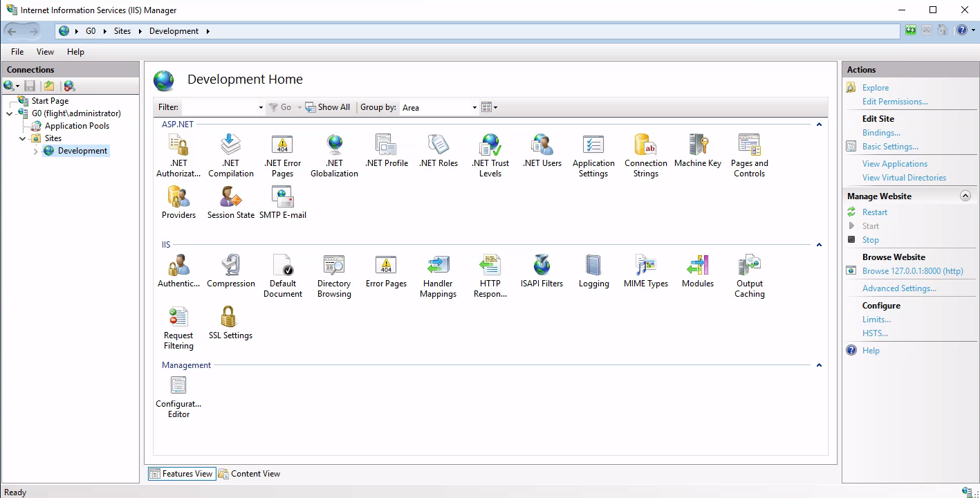Open Advanced Settings link
The image size is (980, 498).
[x=899, y=288]
